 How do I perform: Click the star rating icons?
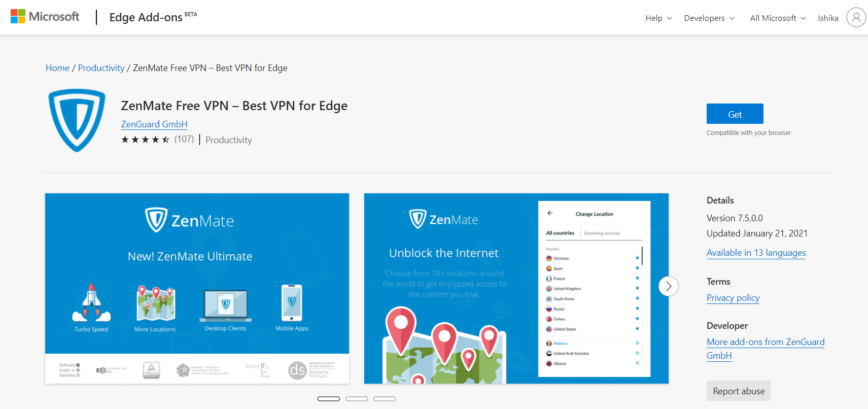(145, 140)
